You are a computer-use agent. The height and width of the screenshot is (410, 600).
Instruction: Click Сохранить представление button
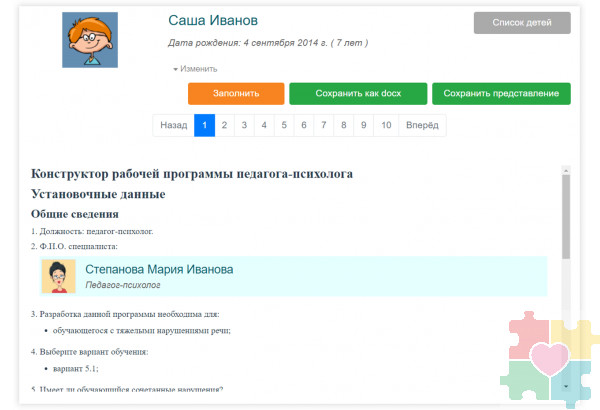pos(501,93)
